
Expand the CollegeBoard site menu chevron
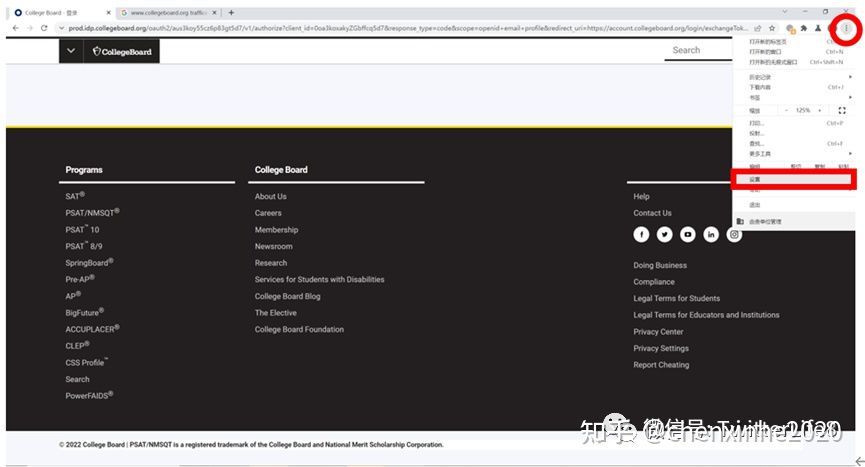click(x=71, y=51)
